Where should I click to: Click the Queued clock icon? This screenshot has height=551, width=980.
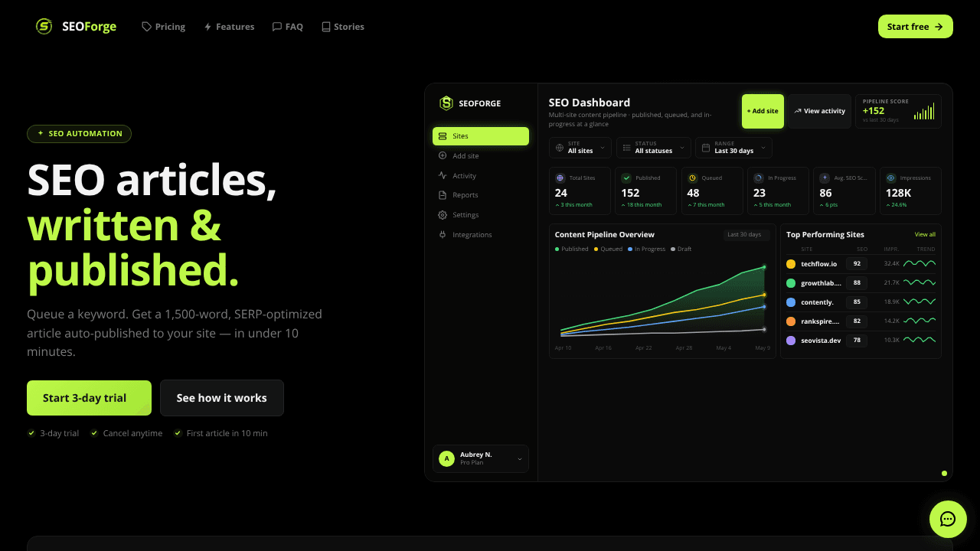tap(692, 178)
